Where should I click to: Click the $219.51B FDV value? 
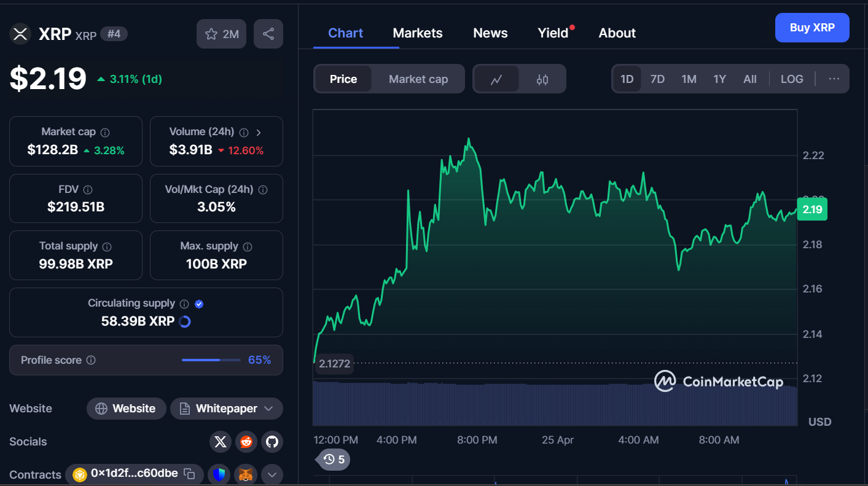click(x=76, y=207)
